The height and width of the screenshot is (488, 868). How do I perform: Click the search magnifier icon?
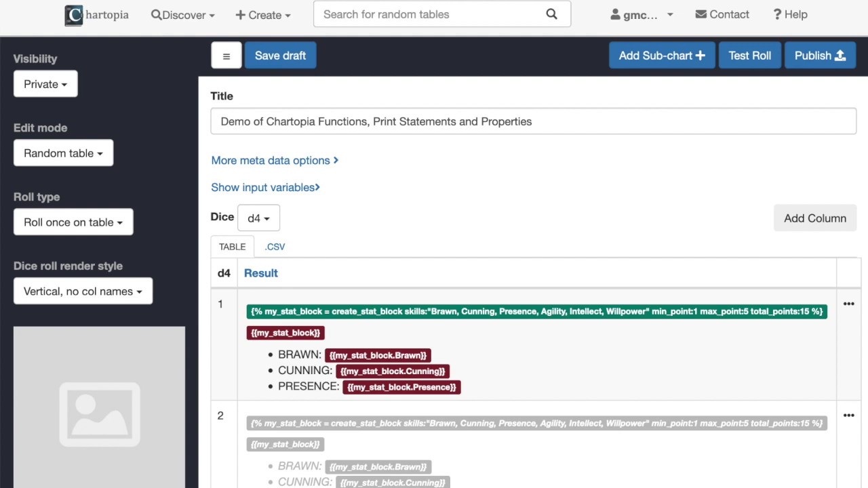click(551, 14)
